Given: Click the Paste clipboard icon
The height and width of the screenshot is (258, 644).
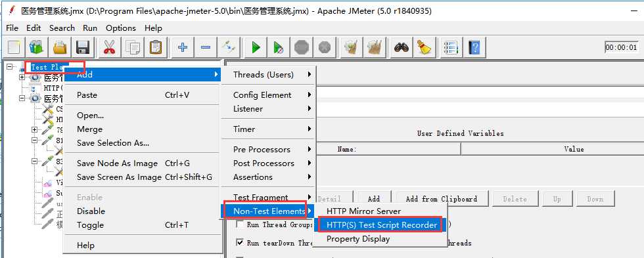Looking at the screenshot, I should pos(156,47).
